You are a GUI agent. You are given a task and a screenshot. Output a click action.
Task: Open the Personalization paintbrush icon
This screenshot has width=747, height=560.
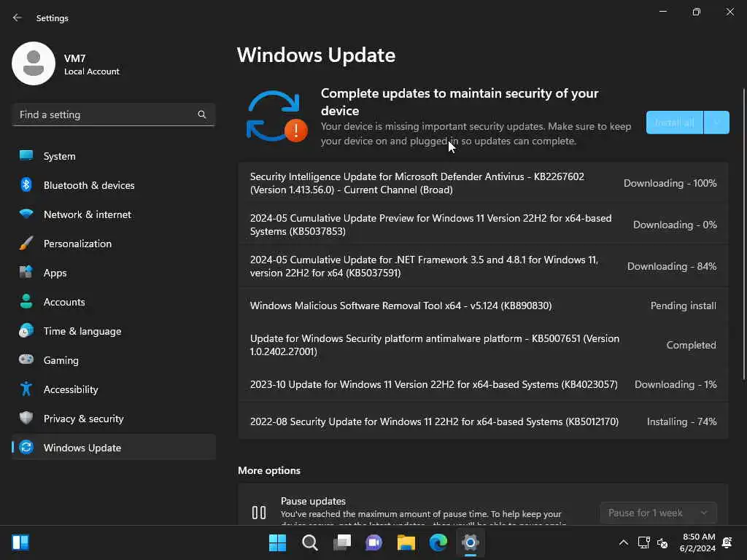(26, 244)
